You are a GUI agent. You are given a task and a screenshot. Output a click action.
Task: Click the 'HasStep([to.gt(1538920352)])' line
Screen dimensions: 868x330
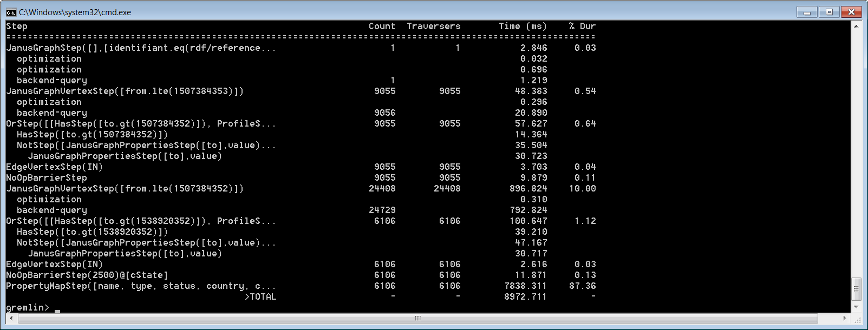[x=93, y=232]
